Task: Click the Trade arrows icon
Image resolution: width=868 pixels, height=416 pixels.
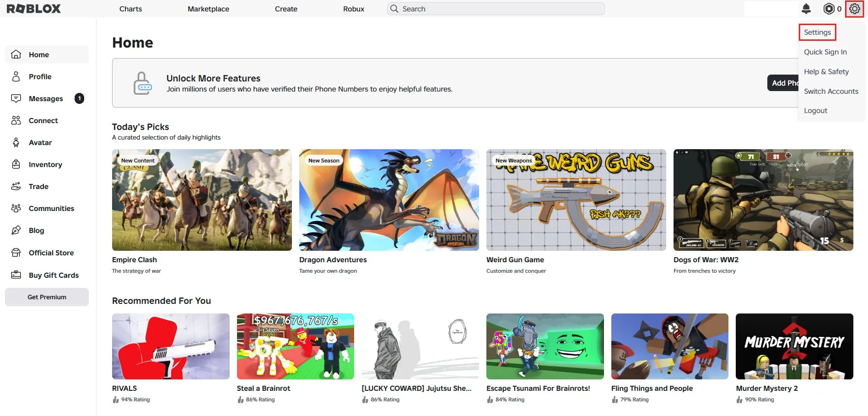Action: click(x=16, y=186)
